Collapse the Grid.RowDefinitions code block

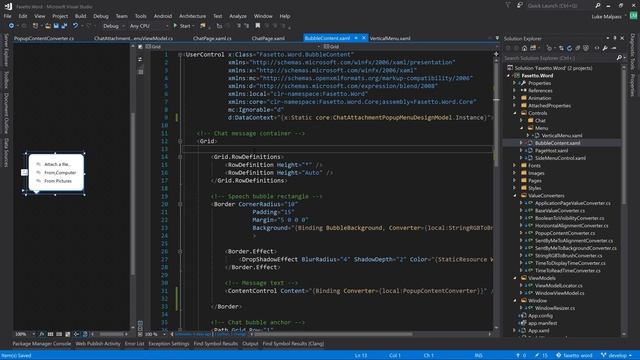point(180,157)
